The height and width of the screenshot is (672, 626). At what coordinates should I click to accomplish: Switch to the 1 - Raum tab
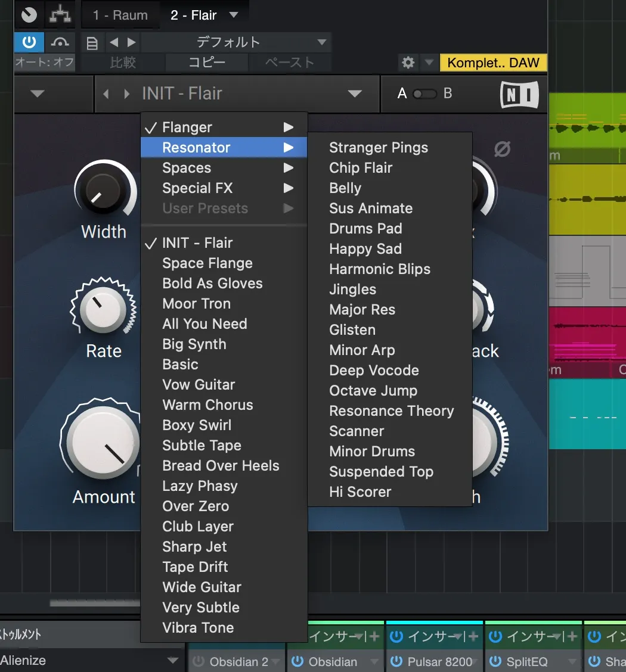coord(120,15)
